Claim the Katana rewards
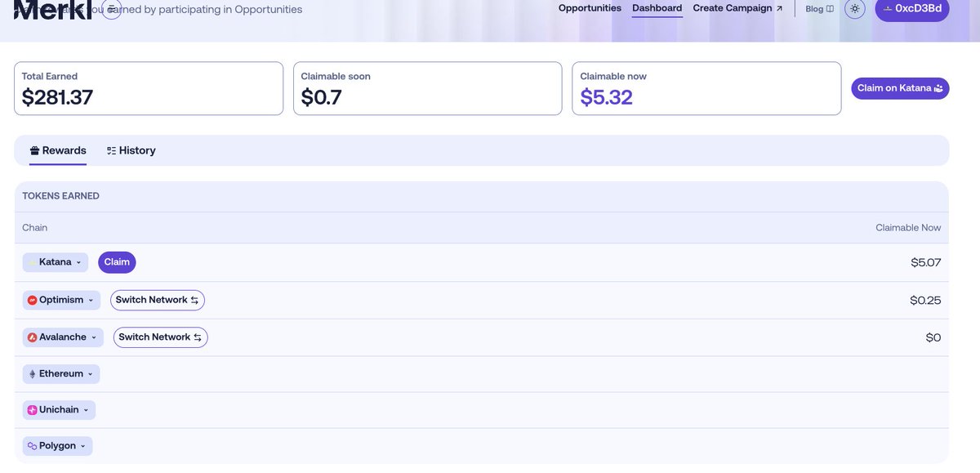Viewport: 980px width, 473px height. (x=117, y=262)
